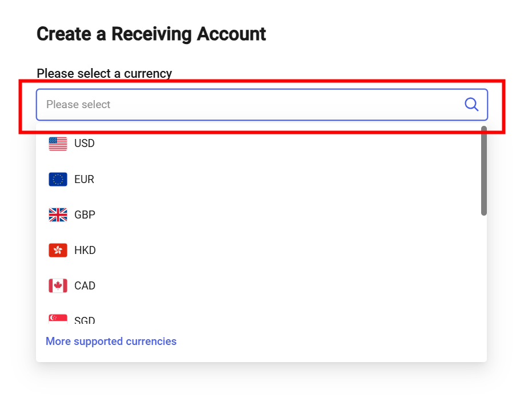Click the 'Please select a currency' label
Screen dimensions: 532x401
[x=104, y=73]
